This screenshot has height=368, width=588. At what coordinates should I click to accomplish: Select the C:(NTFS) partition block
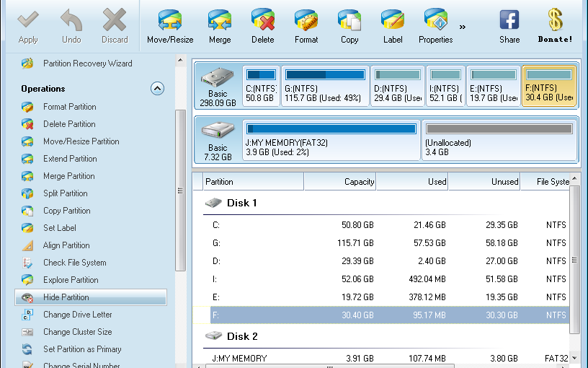click(261, 86)
